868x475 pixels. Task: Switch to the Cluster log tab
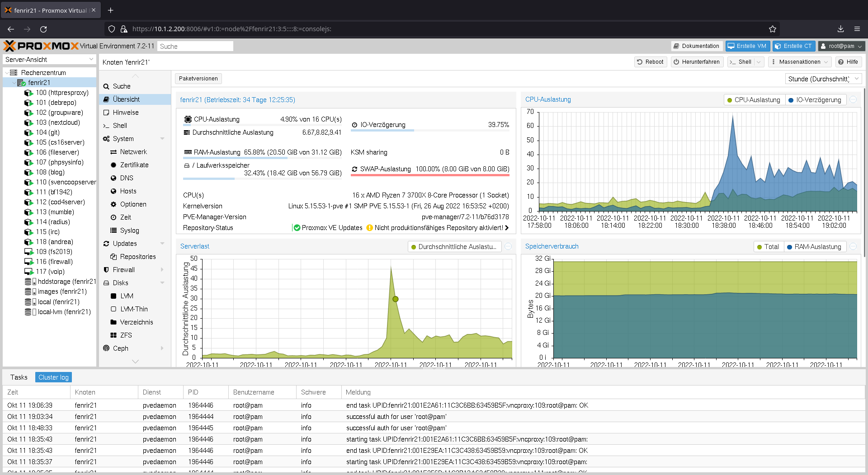[53, 377]
